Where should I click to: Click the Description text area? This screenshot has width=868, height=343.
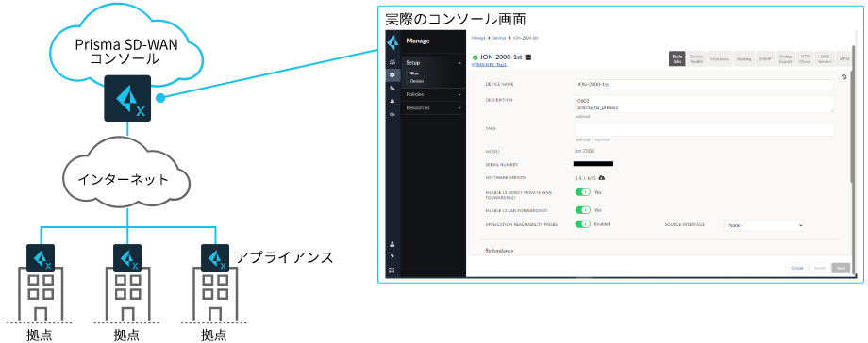(704, 104)
